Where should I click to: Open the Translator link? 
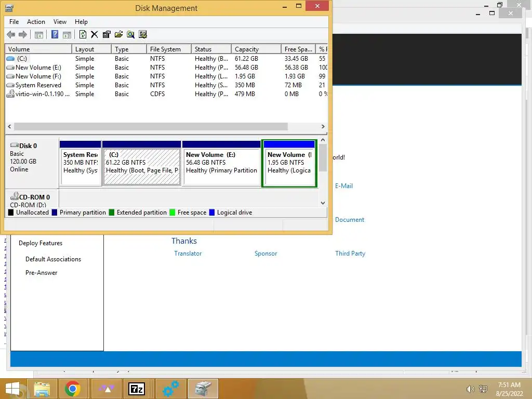188,254
